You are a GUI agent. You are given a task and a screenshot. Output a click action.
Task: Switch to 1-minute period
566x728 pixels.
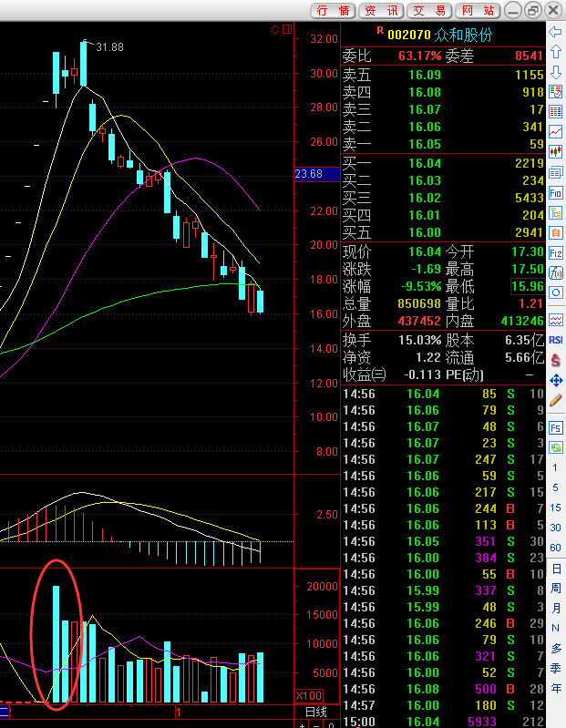click(x=555, y=467)
